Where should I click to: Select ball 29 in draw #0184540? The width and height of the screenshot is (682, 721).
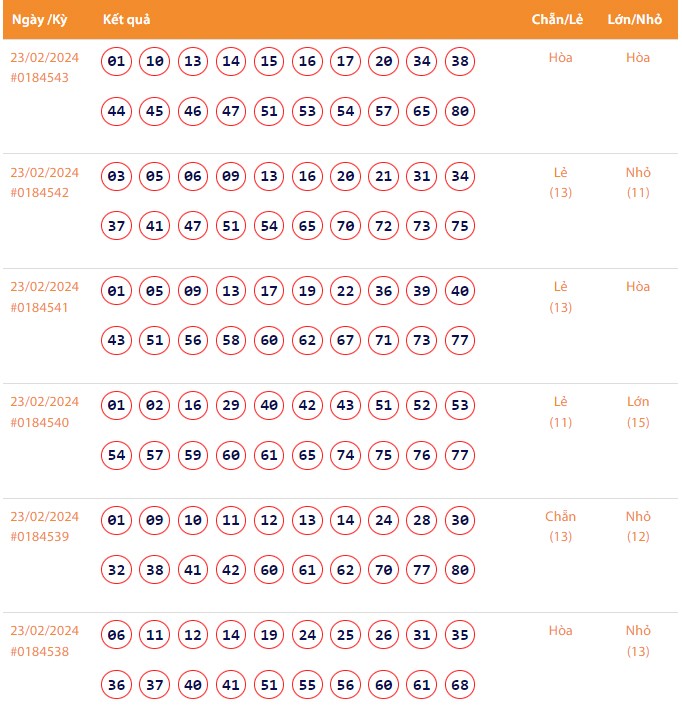[x=231, y=406]
